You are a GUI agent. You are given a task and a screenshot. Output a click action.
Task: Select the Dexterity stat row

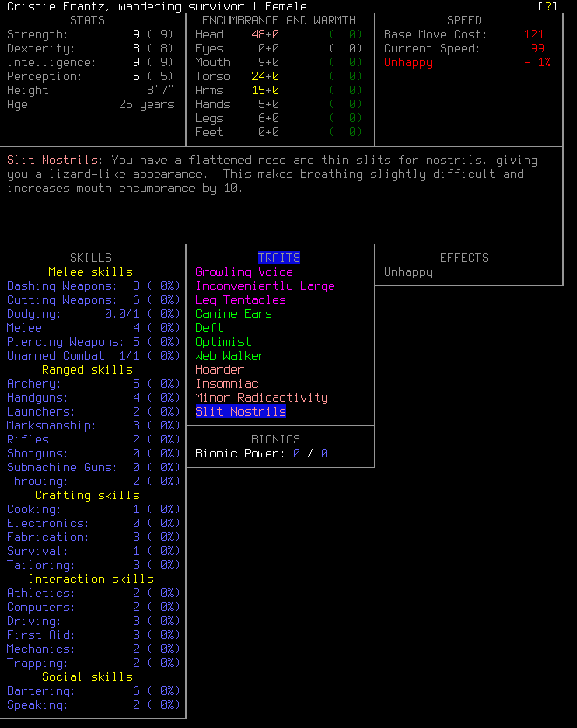(90, 48)
